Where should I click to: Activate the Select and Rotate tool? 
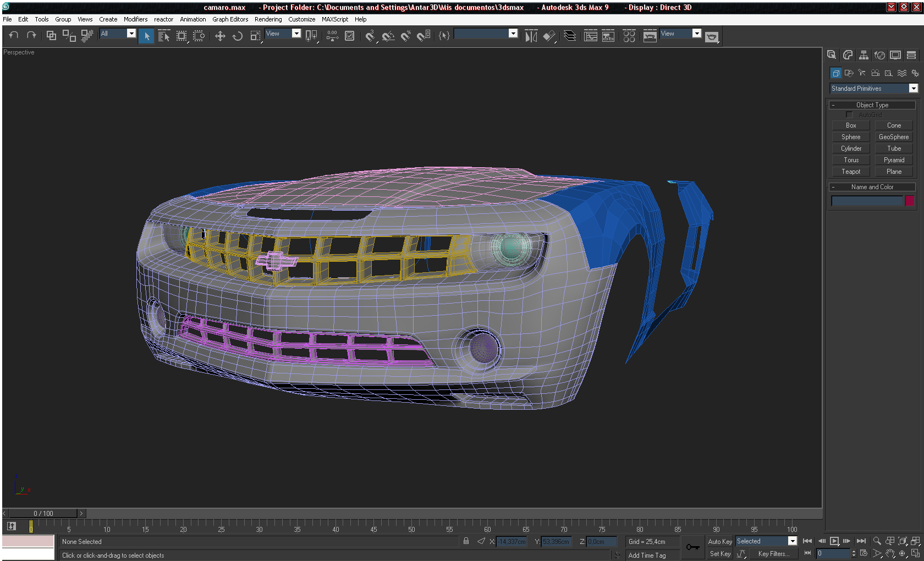tap(238, 36)
